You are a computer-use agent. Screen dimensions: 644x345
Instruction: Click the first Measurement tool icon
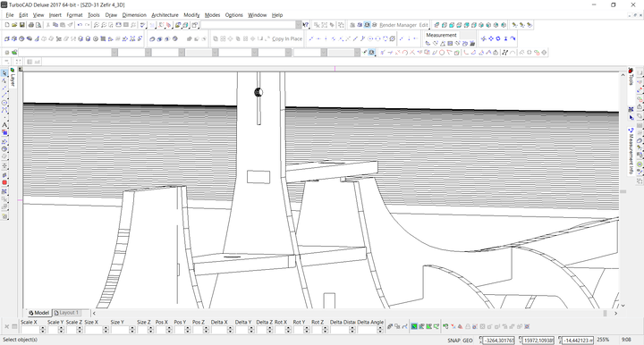coord(428,43)
